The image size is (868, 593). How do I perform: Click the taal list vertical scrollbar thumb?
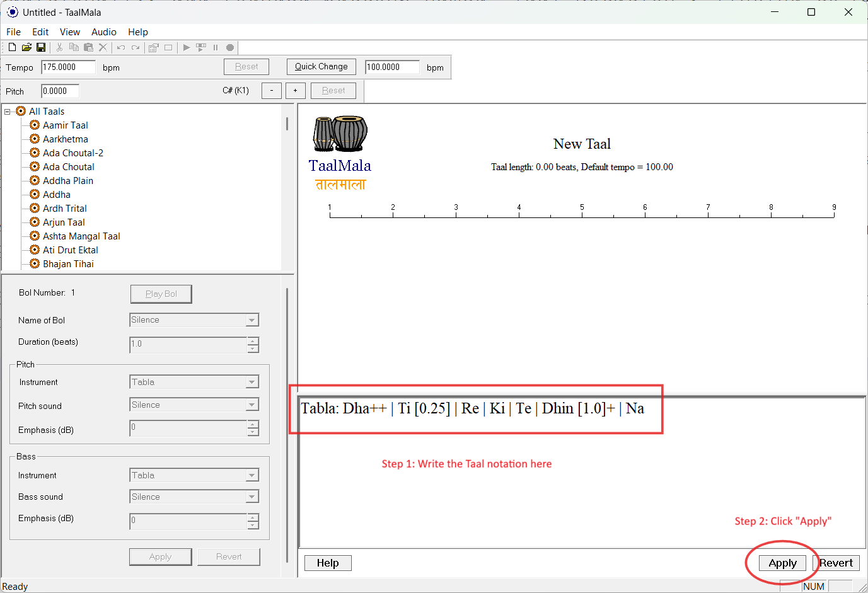[287, 124]
